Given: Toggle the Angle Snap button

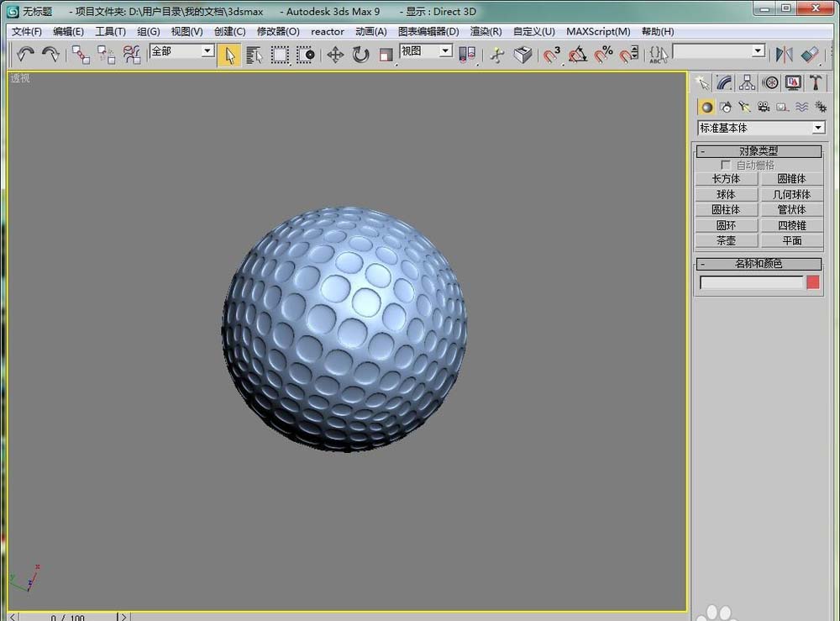Looking at the screenshot, I should tap(577, 55).
